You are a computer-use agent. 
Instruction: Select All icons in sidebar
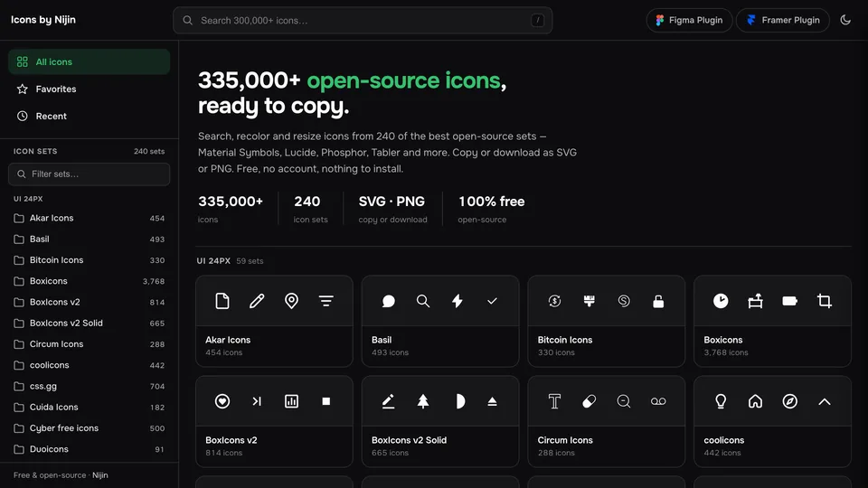(90, 62)
